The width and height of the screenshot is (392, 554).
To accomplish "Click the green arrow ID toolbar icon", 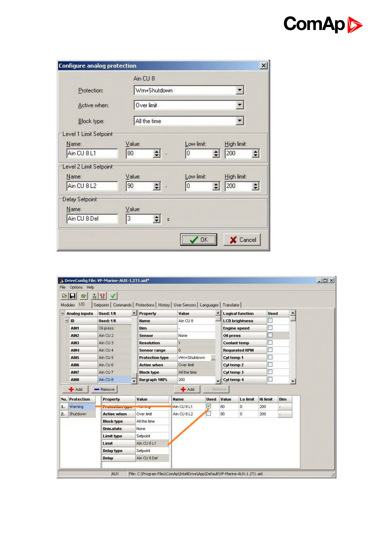I will (x=94, y=296).
